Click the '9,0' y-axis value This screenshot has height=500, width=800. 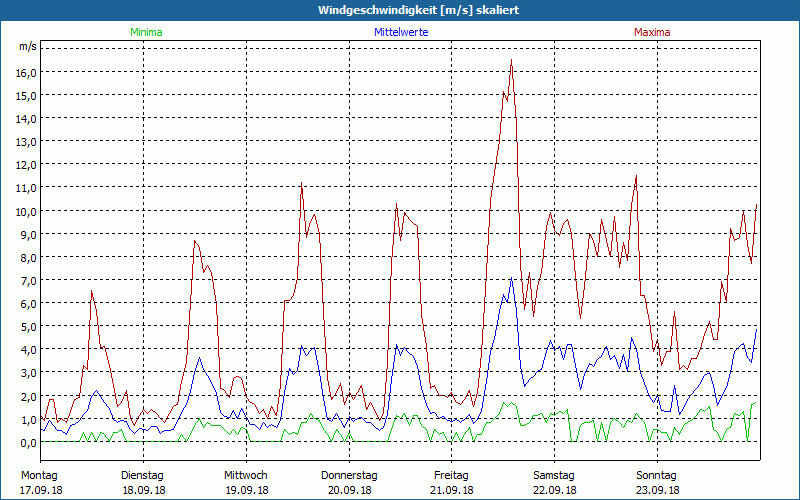(28, 234)
